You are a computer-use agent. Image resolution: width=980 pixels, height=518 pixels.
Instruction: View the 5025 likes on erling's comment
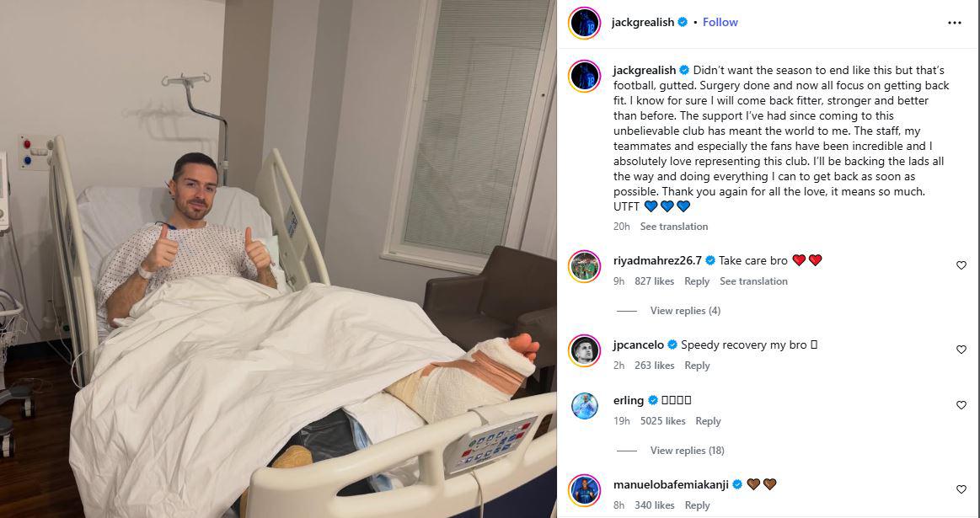pyautogui.click(x=662, y=421)
